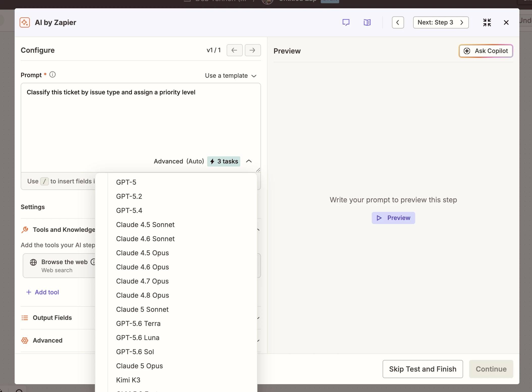532x392 pixels.
Task: Click Advanced (Auto) model label
Action: (x=179, y=161)
